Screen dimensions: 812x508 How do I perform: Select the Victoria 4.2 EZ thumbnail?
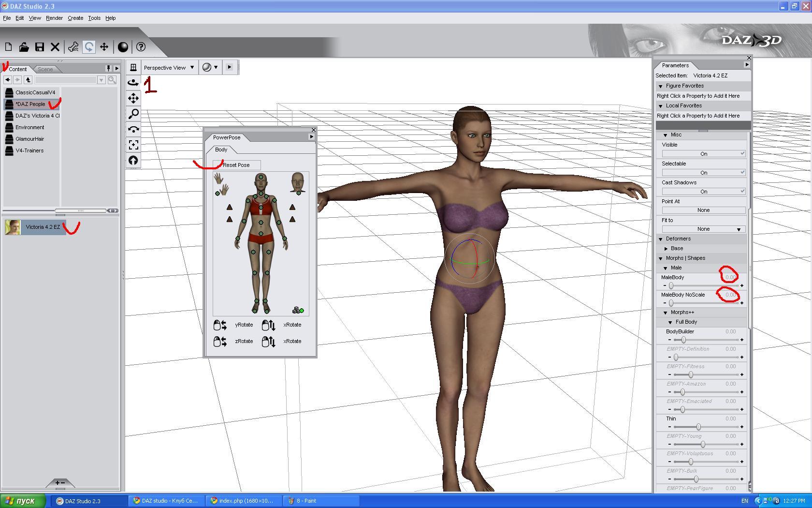13,227
